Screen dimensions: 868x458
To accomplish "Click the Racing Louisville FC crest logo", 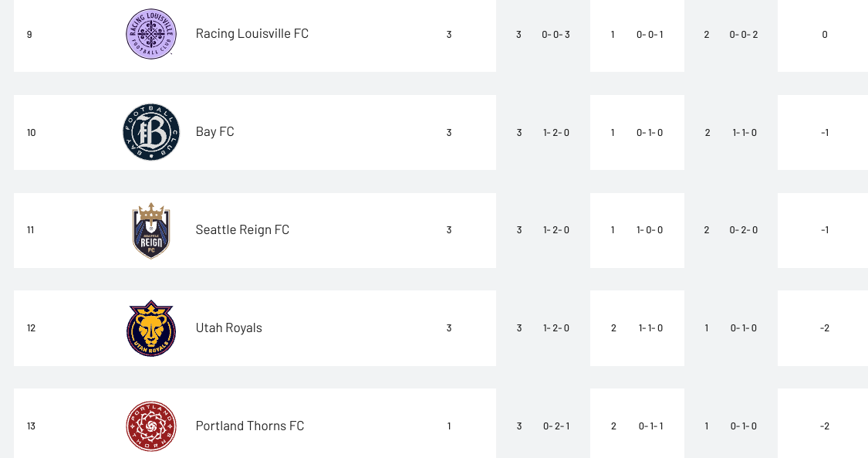I will point(151,34).
